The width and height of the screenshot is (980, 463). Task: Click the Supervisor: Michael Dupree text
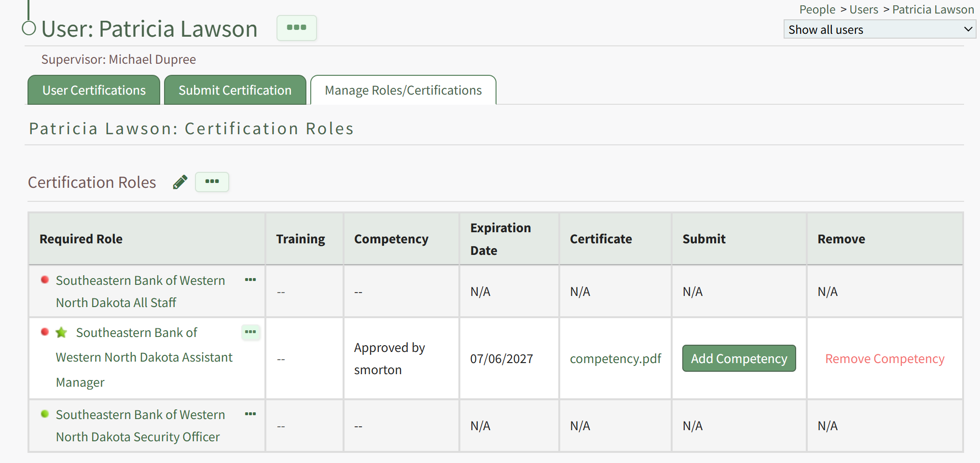pos(119,59)
